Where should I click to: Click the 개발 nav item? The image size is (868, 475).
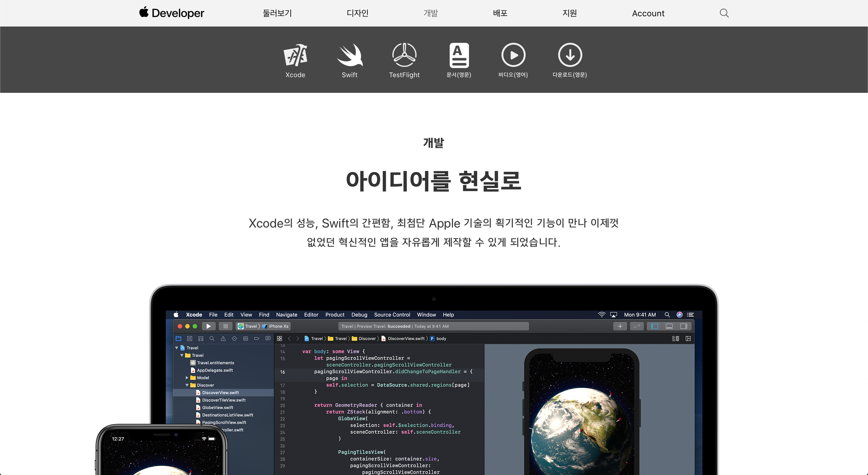coord(430,13)
